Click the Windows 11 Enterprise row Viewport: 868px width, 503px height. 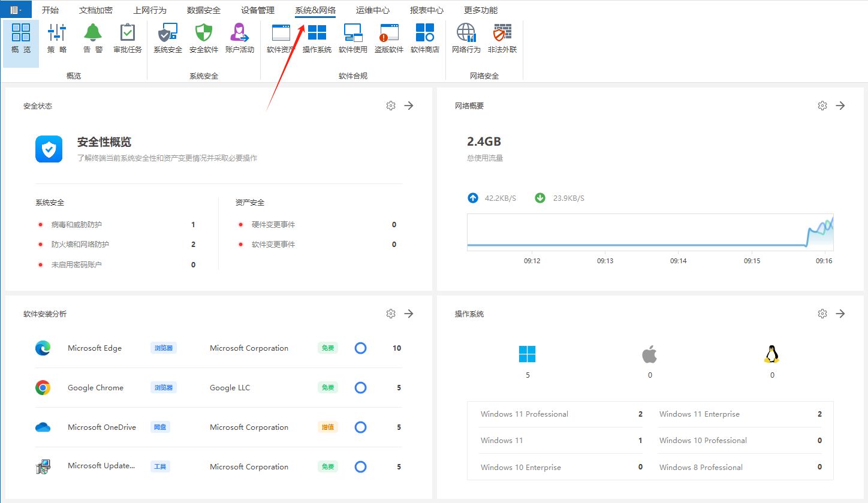[740, 414]
